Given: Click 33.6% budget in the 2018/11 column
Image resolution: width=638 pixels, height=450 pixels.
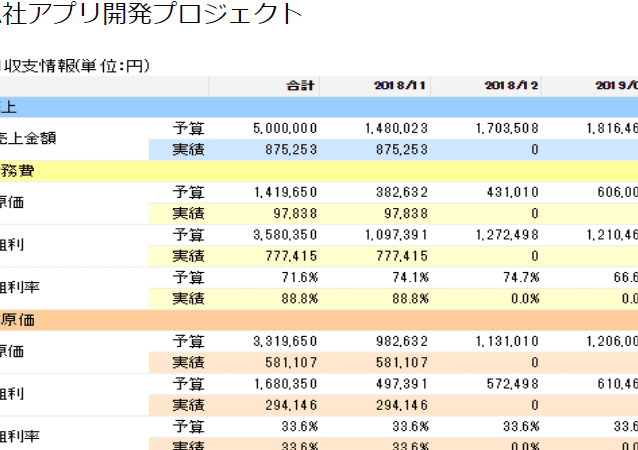Looking at the screenshot, I should (411, 426).
